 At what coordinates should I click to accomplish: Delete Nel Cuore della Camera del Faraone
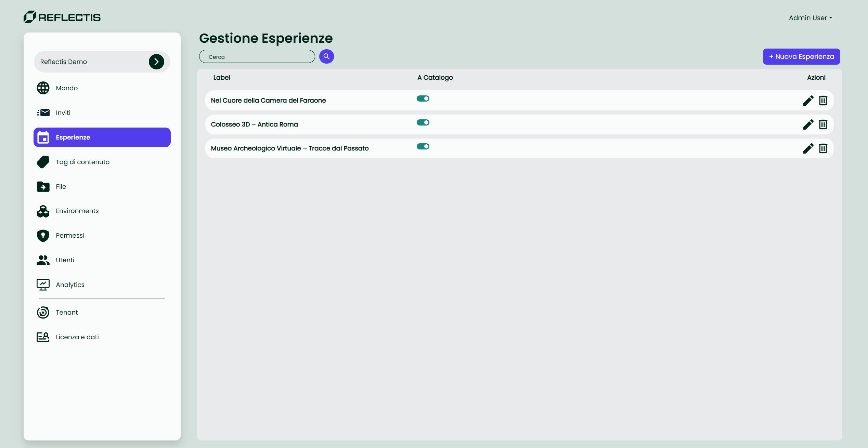(x=824, y=100)
